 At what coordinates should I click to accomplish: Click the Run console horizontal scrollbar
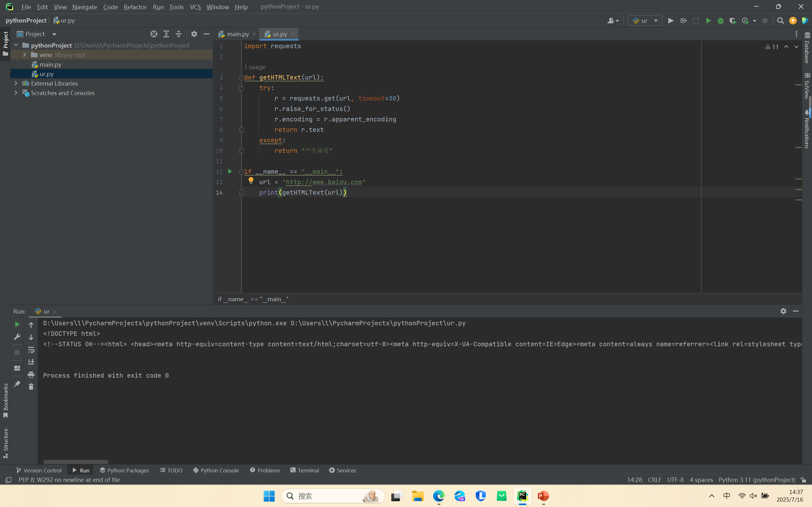[x=76, y=462]
